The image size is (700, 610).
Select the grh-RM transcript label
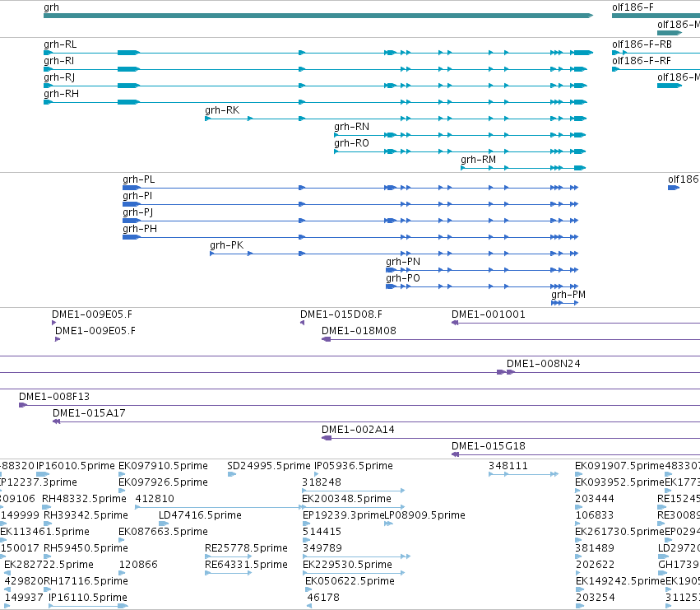[478, 160]
